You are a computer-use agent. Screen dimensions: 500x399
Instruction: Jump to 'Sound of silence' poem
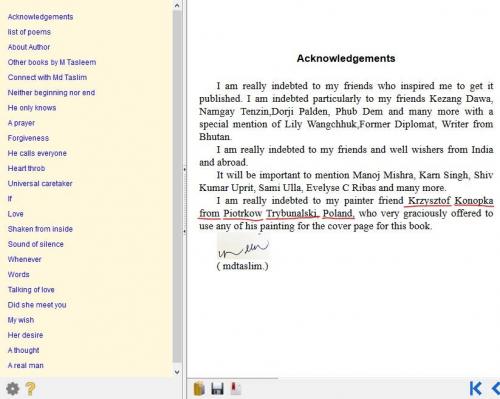(x=35, y=244)
